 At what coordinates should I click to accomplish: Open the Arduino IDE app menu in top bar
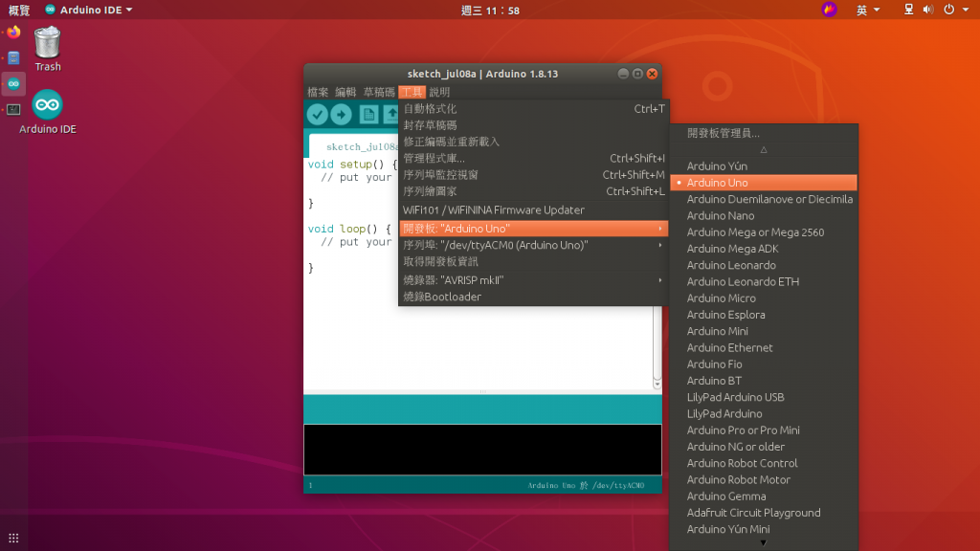88,10
